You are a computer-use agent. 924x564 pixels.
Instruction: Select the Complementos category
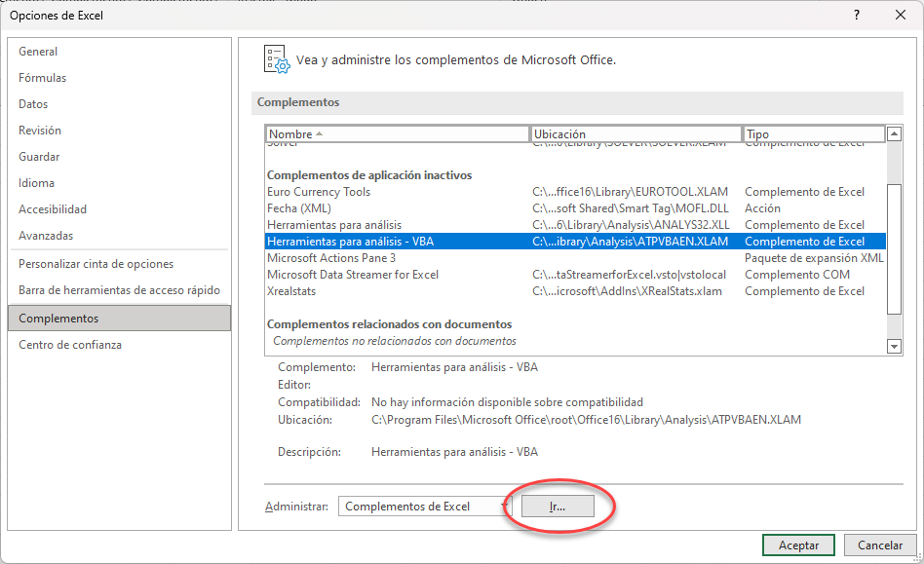point(119,318)
